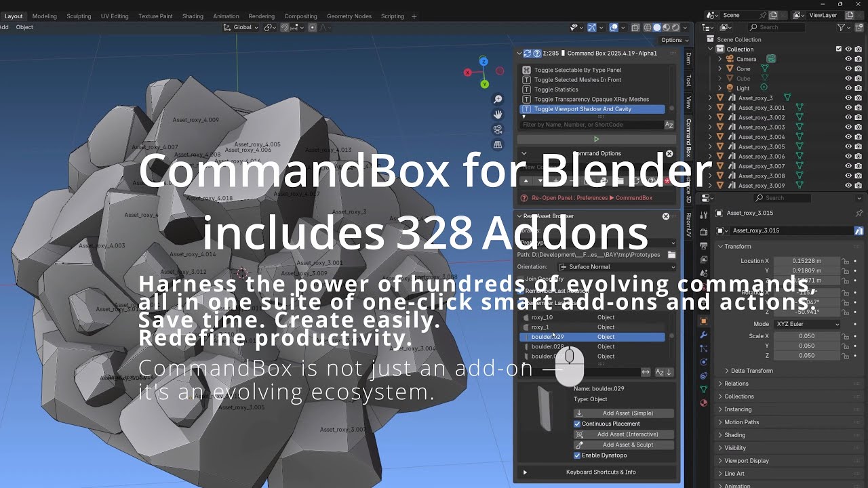Hide Camera object with eye icon
Screen dimensions: 868x488
click(x=848, y=59)
